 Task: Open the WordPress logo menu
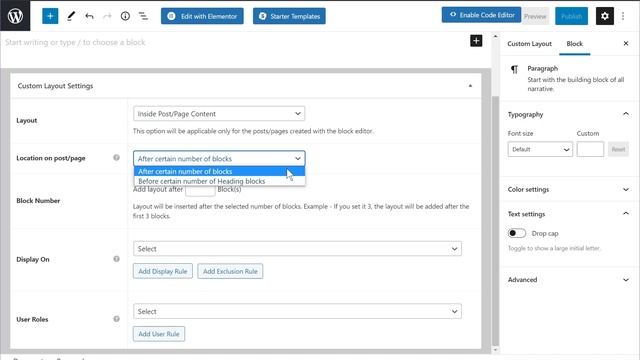(15, 16)
